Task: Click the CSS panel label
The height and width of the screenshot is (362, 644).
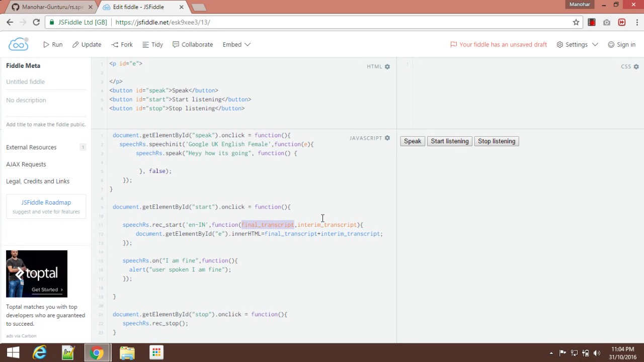Action: click(626, 66)
